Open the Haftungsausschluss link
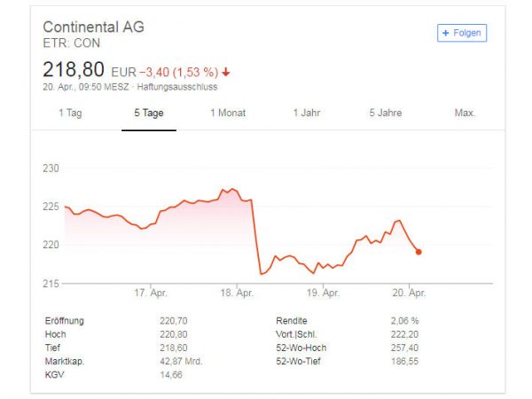Image resolution: width=532 pixels, height=399 pixels. point(176,87)
